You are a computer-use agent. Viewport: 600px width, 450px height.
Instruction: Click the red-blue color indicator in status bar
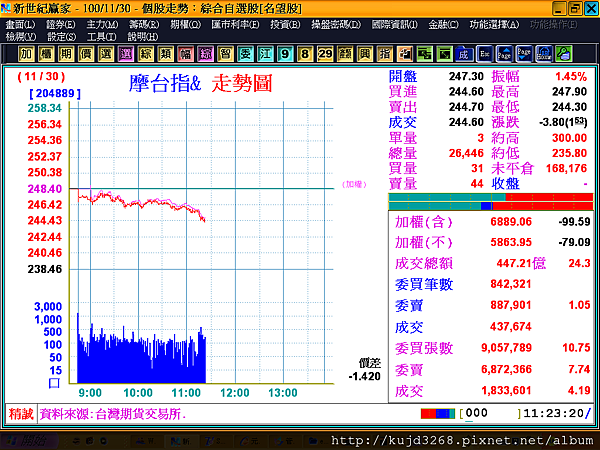438,414
